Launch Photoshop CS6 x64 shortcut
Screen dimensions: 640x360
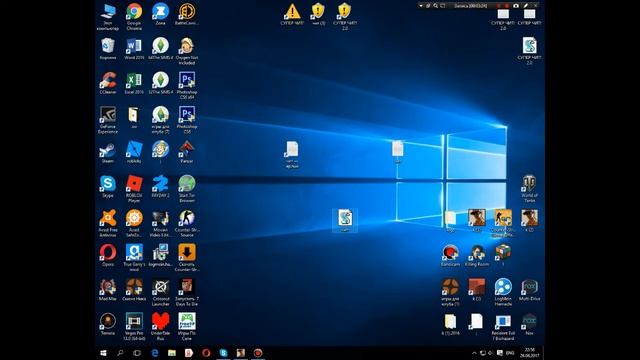click(187, 85)
